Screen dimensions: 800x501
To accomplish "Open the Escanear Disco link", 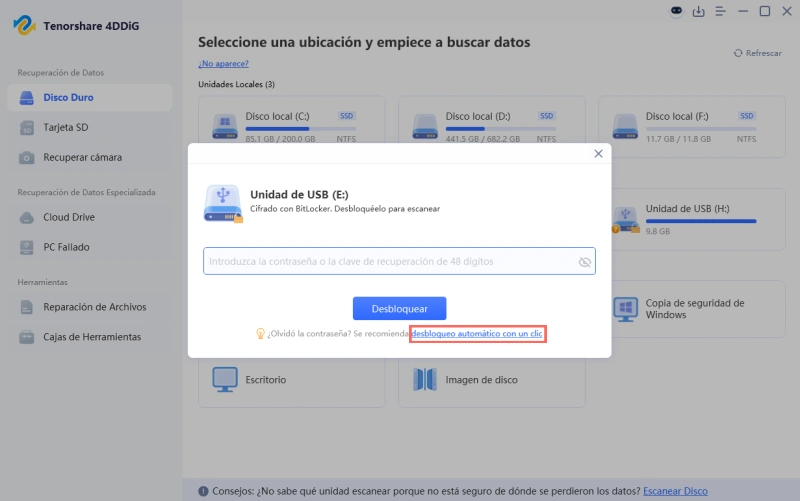I will pos(675,491).
